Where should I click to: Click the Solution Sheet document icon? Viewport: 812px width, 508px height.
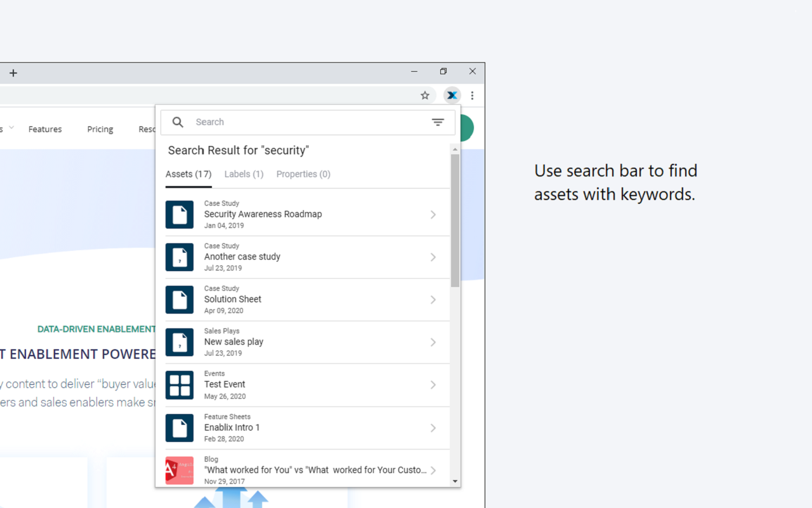180,300
